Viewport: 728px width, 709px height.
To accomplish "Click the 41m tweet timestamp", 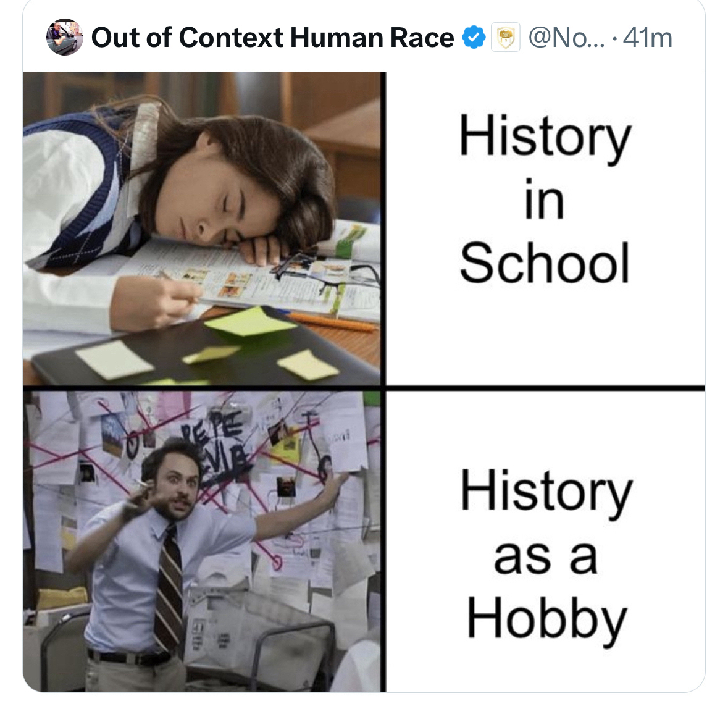I will [648, 38].
